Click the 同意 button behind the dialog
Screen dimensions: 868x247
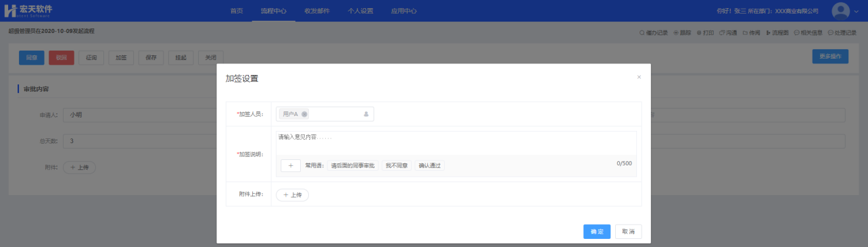pos(32,57)
